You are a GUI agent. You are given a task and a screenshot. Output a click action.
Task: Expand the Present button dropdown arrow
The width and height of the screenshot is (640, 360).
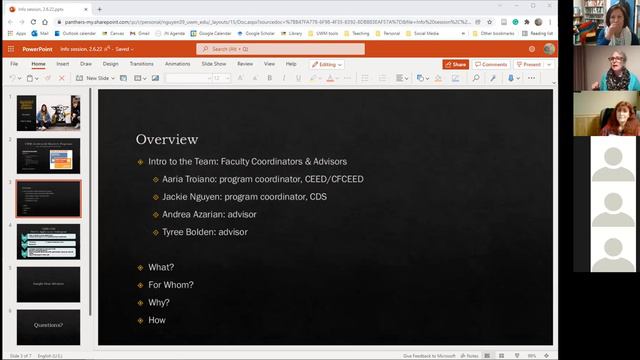(549, 64)
